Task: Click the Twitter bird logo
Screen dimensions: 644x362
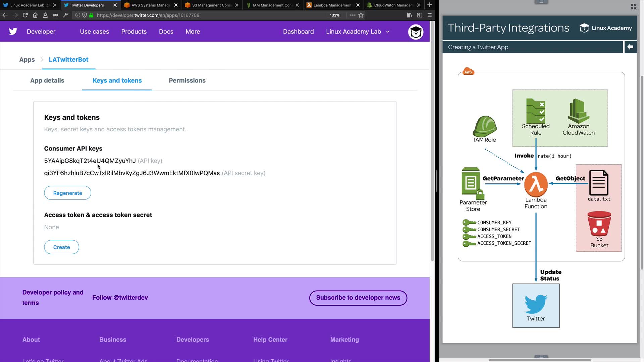Action: point(13,32)
